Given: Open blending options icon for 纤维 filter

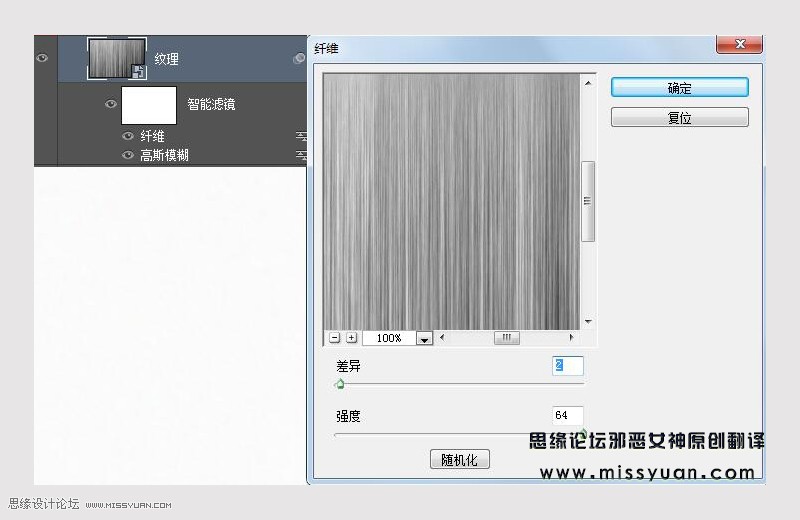Looking at the screenshot, I should point(302,136).
